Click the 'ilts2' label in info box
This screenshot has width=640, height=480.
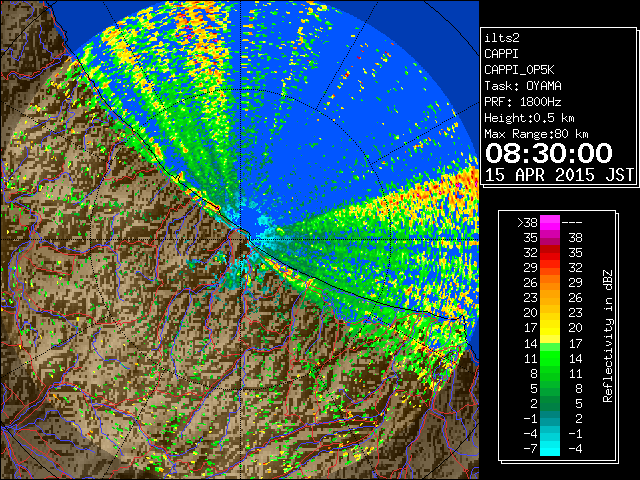pos(502,38)
